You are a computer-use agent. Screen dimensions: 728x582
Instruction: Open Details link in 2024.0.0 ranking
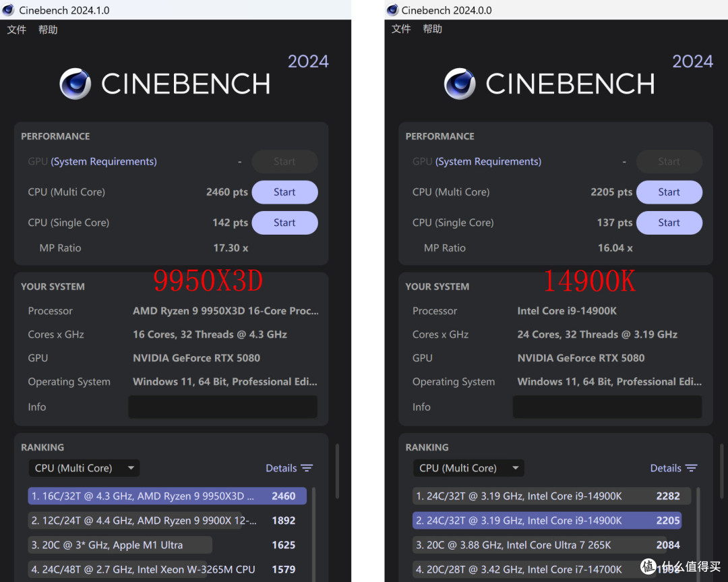pos(665,468)
